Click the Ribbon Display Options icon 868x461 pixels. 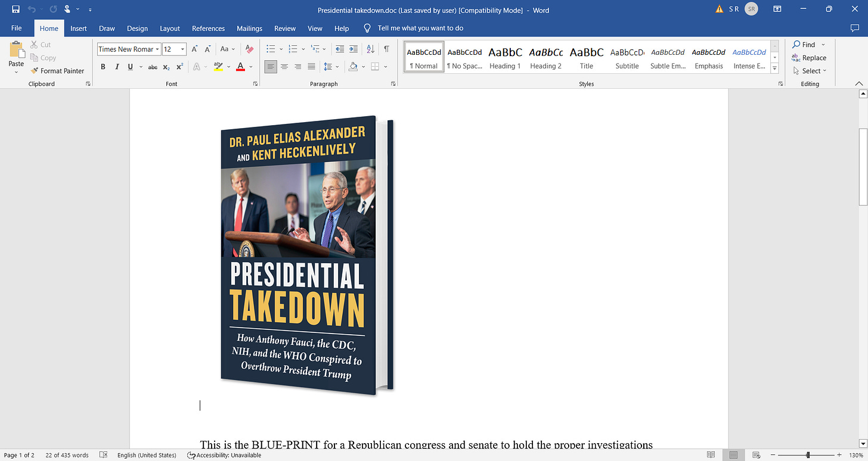click(x=777, y=10)
